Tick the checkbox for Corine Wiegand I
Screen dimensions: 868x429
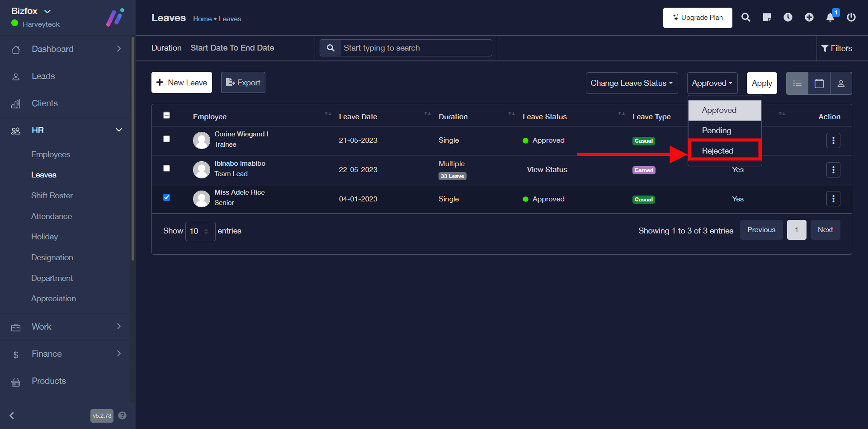166,139
